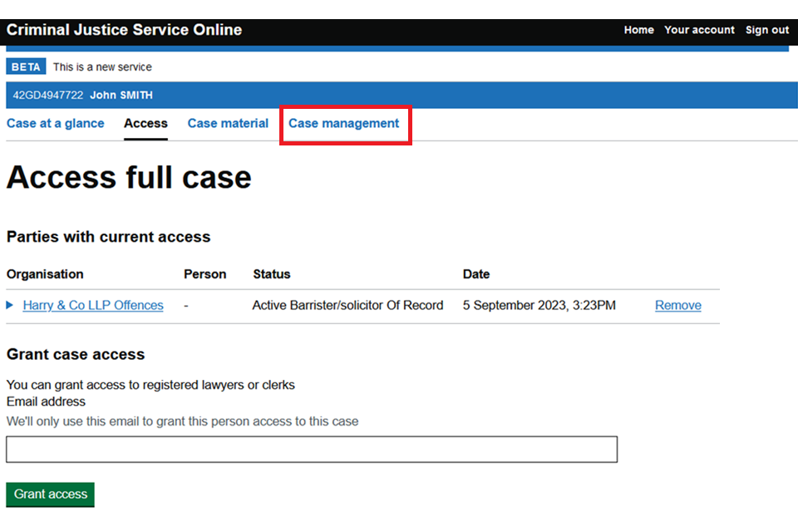Click the Date column header
Viewport: 798px width, 532px height.
point(476,274)
